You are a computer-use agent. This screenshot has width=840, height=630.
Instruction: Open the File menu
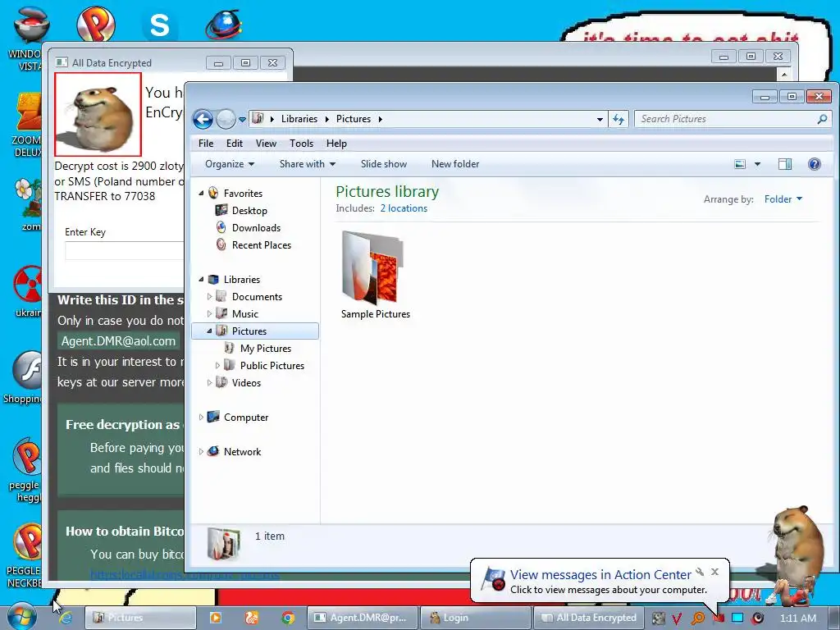[x=206, y=143]
